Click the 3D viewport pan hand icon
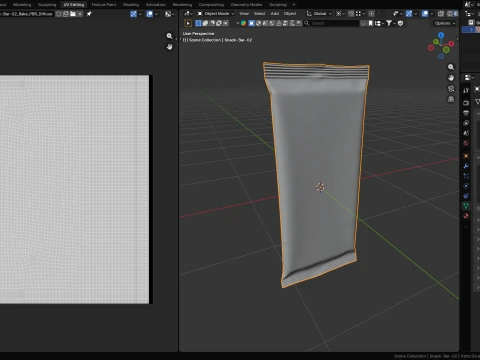 451,78
